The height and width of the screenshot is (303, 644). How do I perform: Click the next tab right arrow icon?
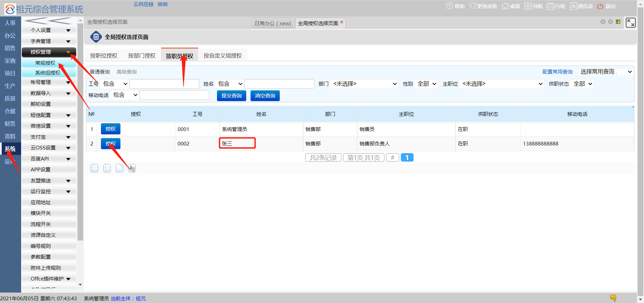coord(610,22)
